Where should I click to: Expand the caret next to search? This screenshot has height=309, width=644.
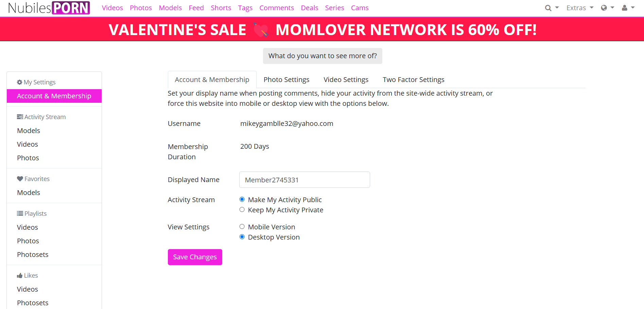(557, 7)
